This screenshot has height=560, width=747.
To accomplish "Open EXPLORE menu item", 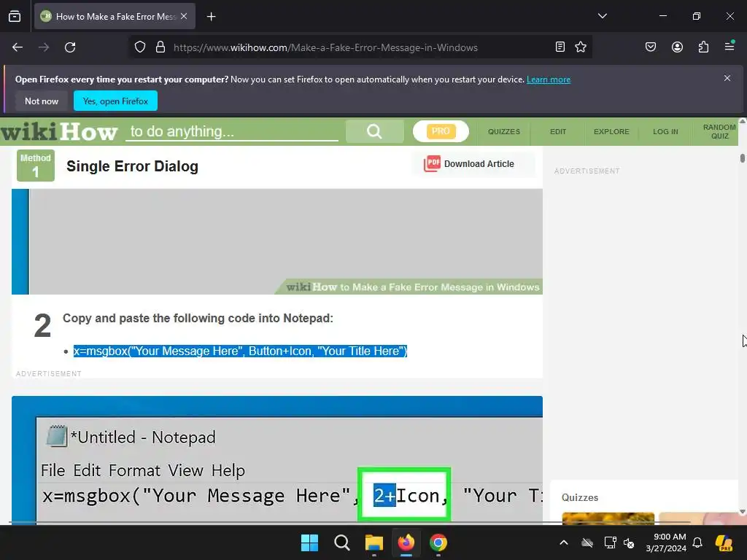I will [611, 131].
